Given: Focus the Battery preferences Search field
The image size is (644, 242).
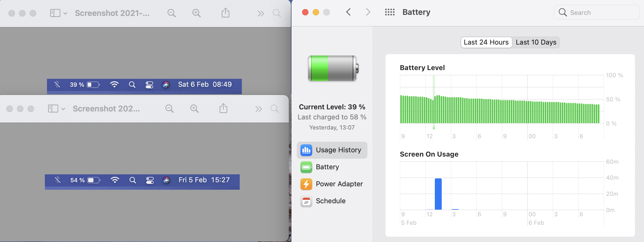Looking at the screenshot, I should [596, 12].
